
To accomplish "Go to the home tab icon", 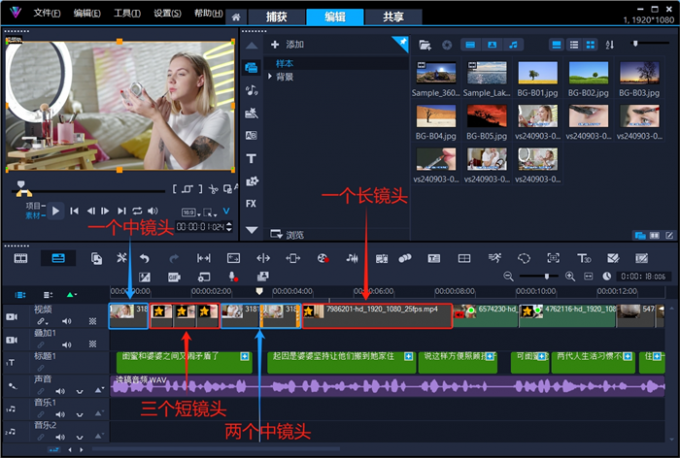I will pyautogui.click(x=236, y=17).
